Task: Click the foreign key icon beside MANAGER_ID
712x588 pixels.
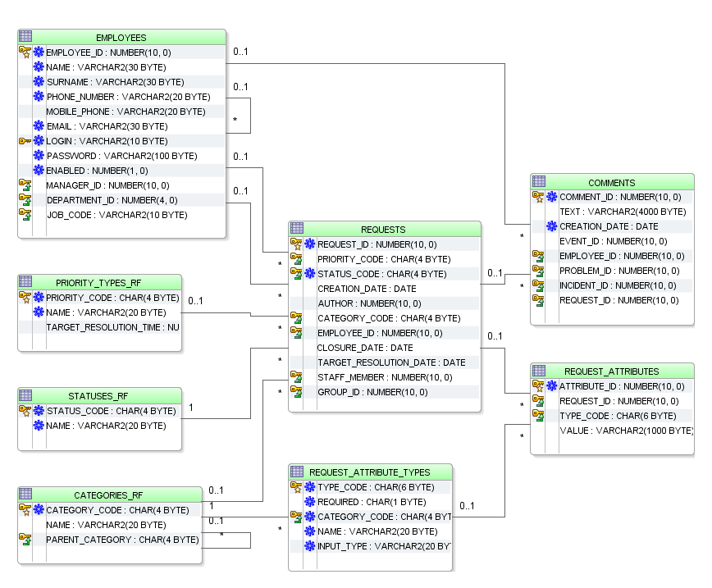Action: point(25,185)
